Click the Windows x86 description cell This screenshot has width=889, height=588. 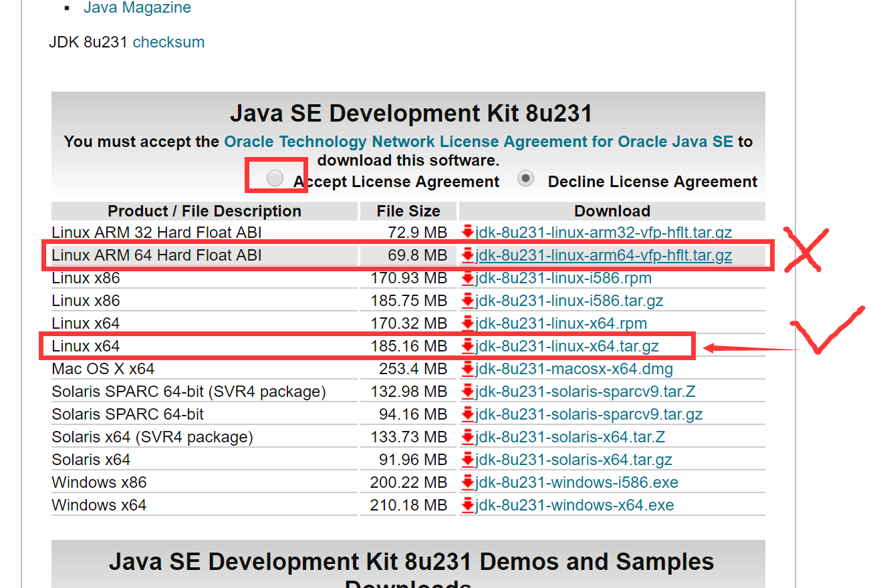click(204, 482)
